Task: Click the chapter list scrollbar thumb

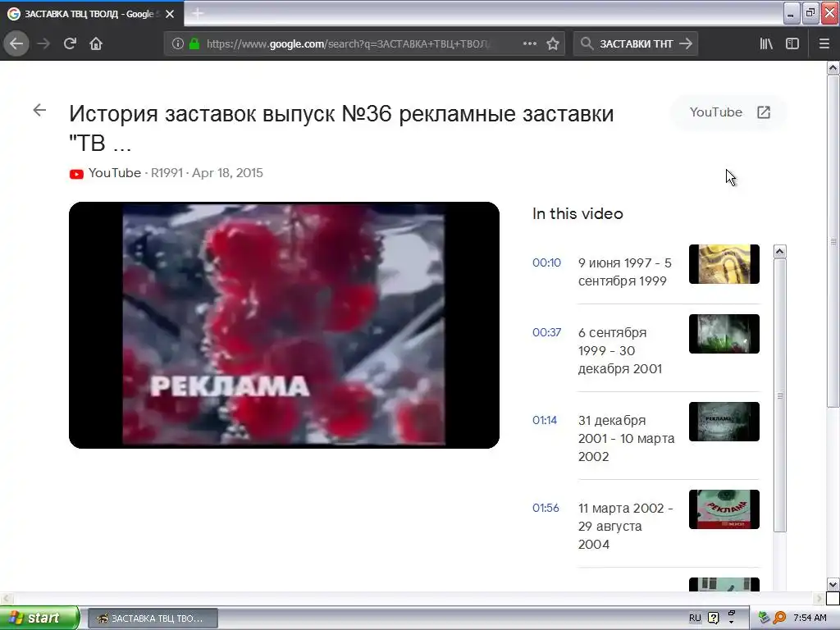Action: [780, 395]
